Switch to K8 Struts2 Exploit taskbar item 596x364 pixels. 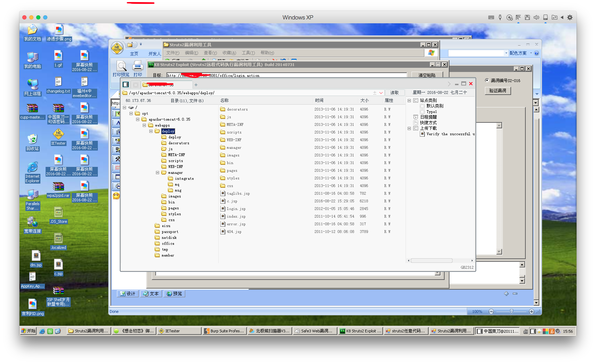click(361, 331)
